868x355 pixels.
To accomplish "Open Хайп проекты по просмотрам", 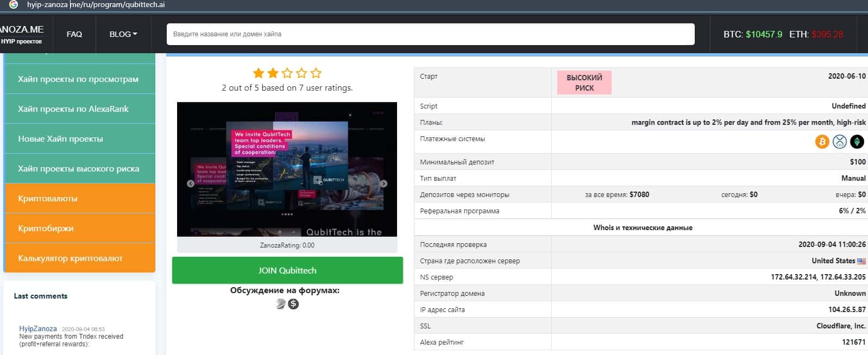I will (79, 79).
